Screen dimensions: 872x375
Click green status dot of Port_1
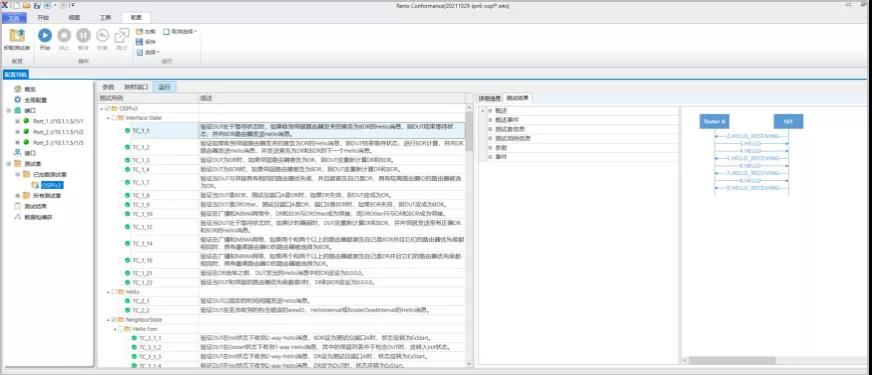pyautogui.click(x=26, y=121)
